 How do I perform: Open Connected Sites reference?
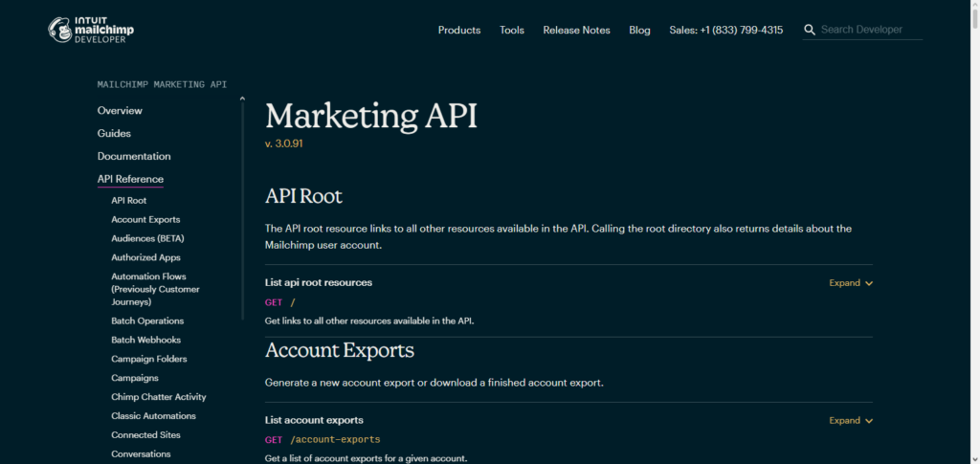click(145, 434)
